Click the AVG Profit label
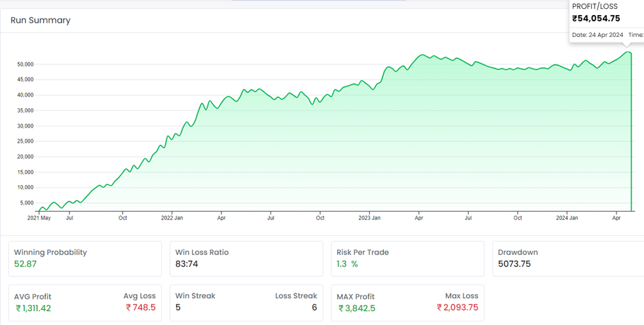 tap(33, 297)
